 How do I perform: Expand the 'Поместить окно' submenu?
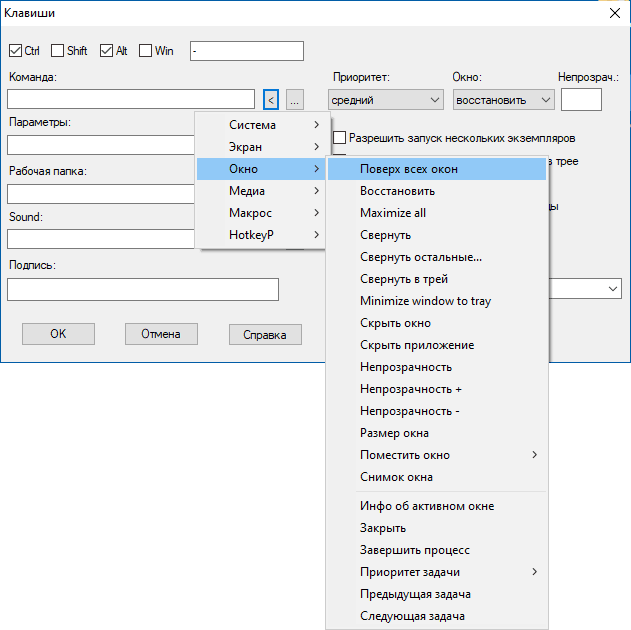437,455
